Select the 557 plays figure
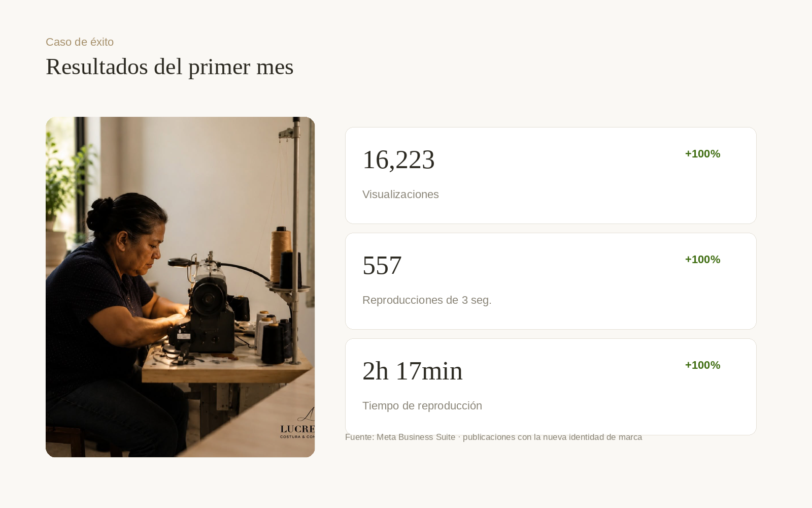Screen dimensions: 812x508 click(382, 265)
